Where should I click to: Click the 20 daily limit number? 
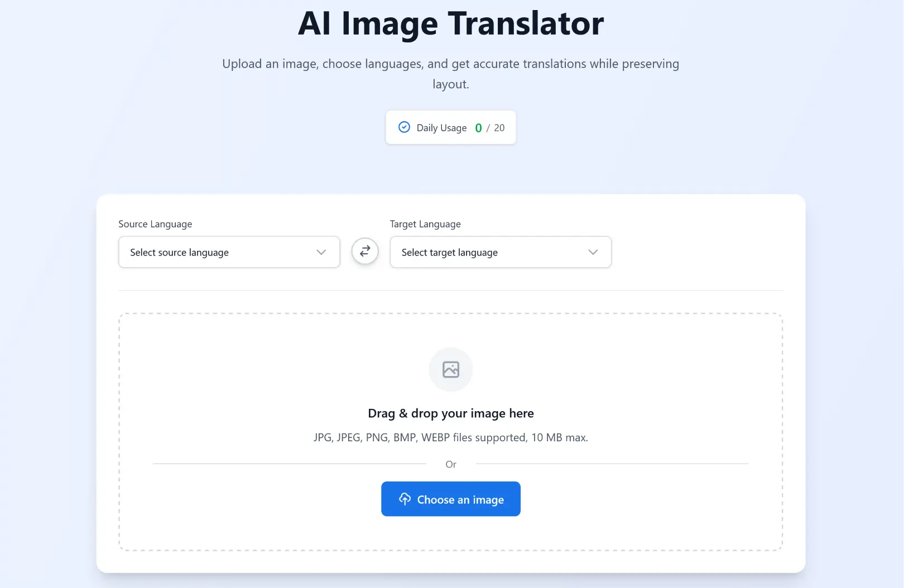tap(499, 127)
